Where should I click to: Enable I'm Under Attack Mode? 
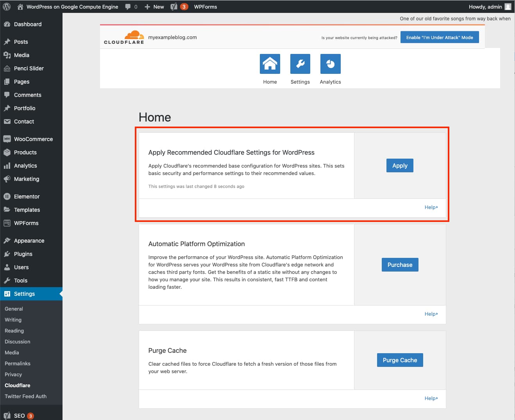tap(440, 38)
